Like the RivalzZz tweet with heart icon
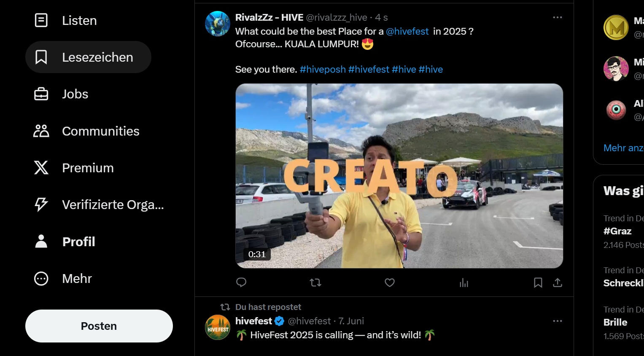 (x=390, y=283)
